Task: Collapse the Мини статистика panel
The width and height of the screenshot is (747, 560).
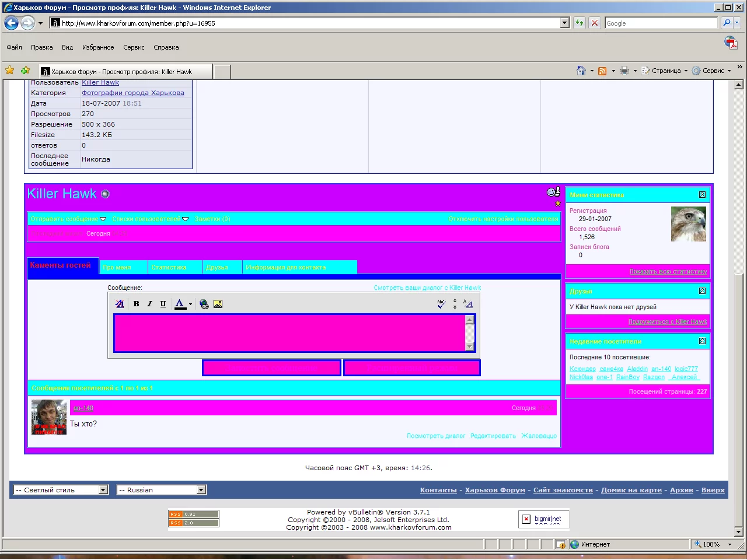Action: 702,195
